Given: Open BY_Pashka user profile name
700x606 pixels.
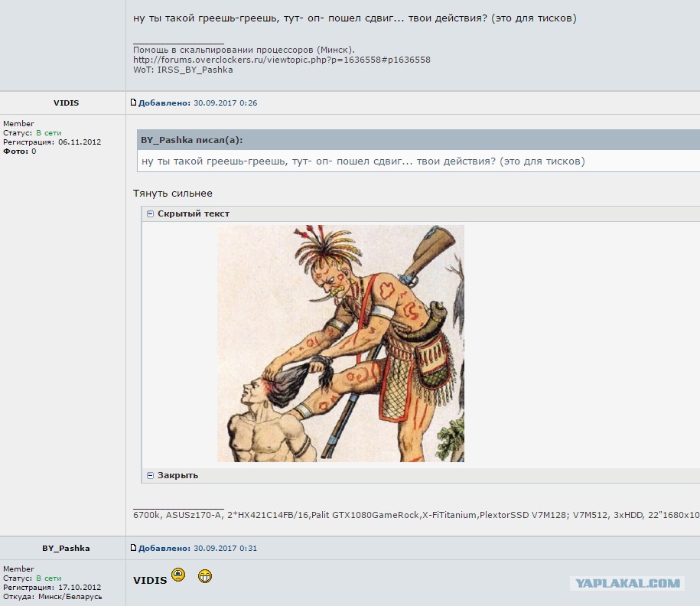Looking at the screenshot, I should point(66,548).
